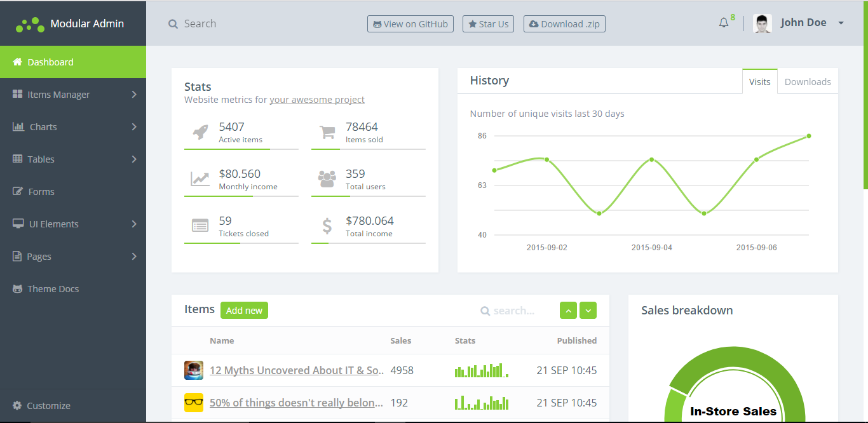Switch to the Visits tab
The width and height of the screenshot is (868, 423).
coord(759,81)
